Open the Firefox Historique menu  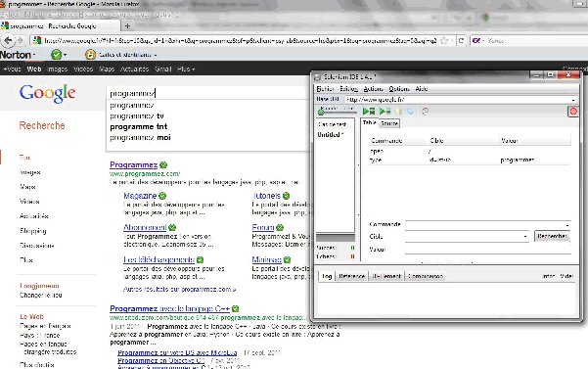(x=92, y=15)
